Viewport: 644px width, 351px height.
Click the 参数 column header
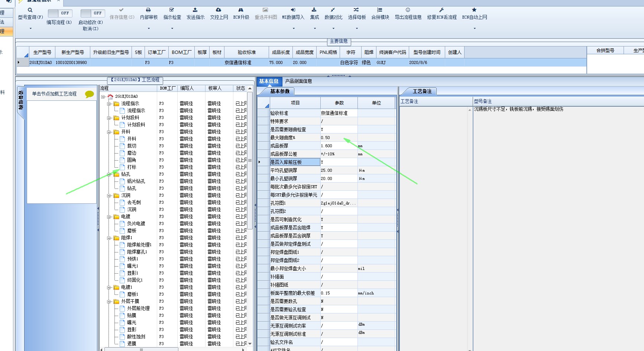click(x=339, y=103)
